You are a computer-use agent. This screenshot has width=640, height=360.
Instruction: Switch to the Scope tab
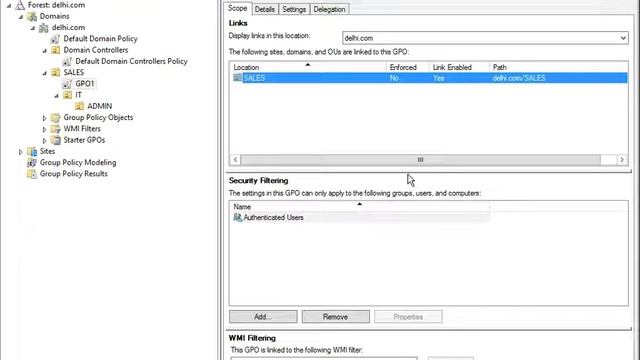pos(238,9)
